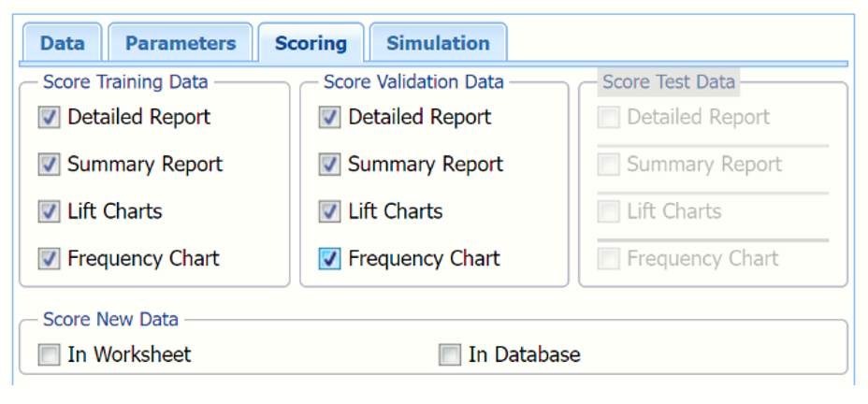Click disabled Test Data Frequency Chart checkbox

[x=609, y=258]
